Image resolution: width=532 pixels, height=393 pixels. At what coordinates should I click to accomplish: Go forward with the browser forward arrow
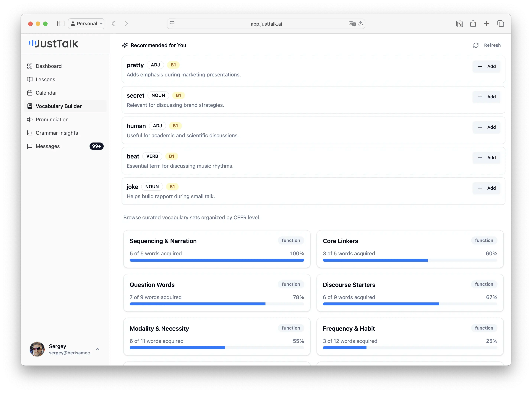pos(126,24)
